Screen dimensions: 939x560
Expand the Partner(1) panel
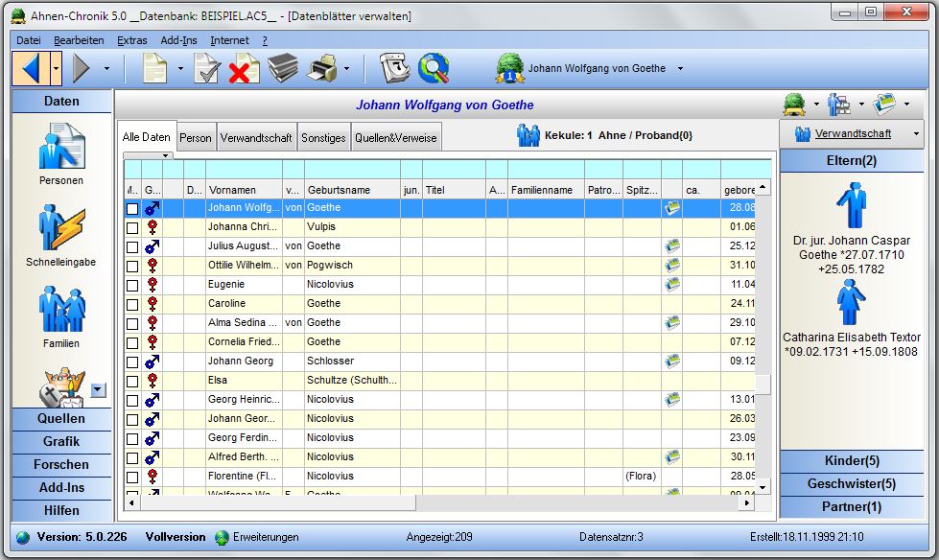852,506
